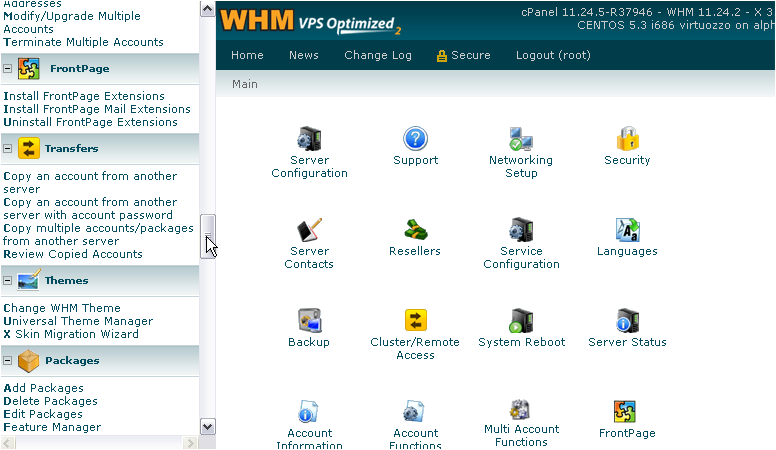The image size is (776, 450).
Task: Open Terminate Multiple Accounts link
Action: tap(83, 42)
